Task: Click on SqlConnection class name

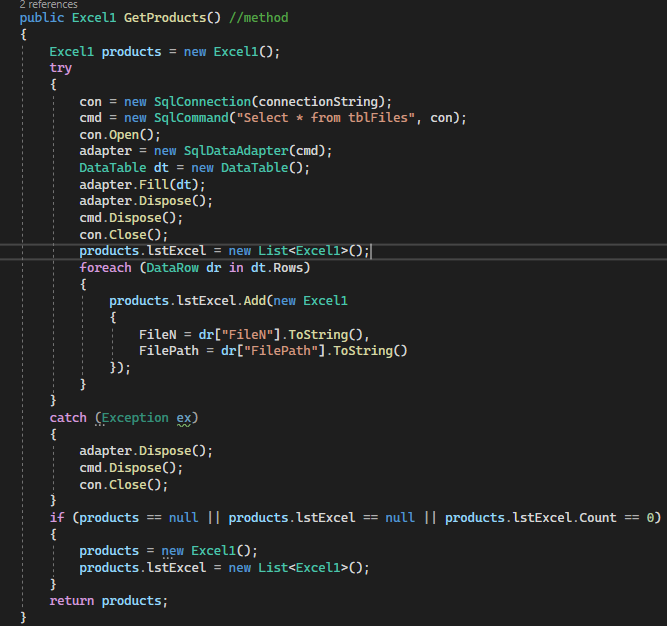Action: click(202, 102)
